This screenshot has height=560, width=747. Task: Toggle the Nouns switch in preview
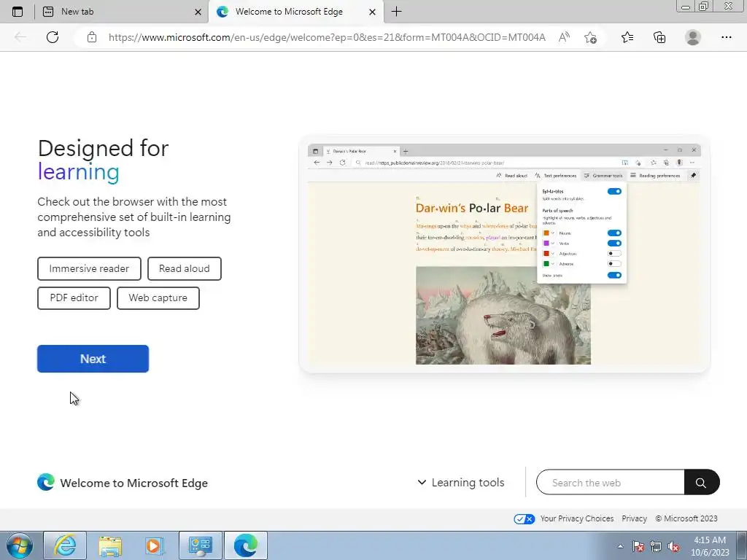click(614, 233)
